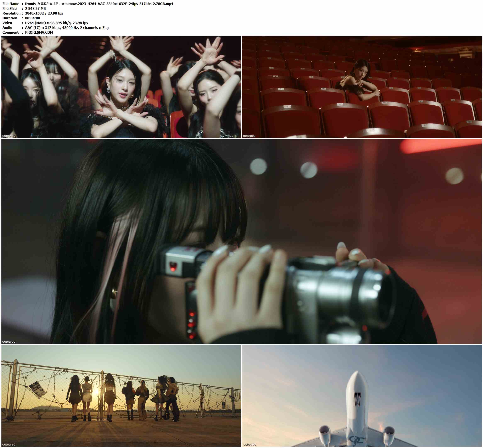Click the 00:02:00 timestamp label
483x448 pixels.
9,342
